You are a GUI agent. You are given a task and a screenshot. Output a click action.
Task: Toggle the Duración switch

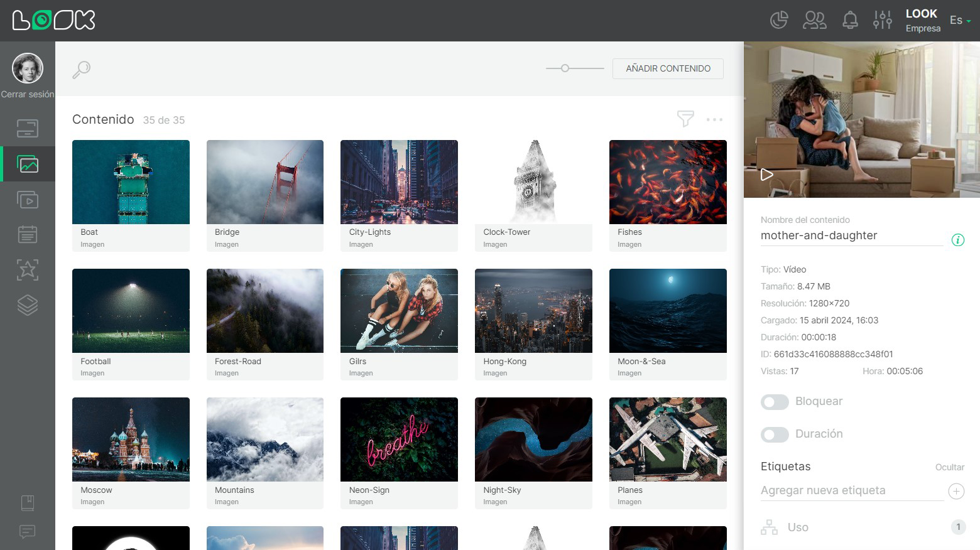click(x=775, y=434)
